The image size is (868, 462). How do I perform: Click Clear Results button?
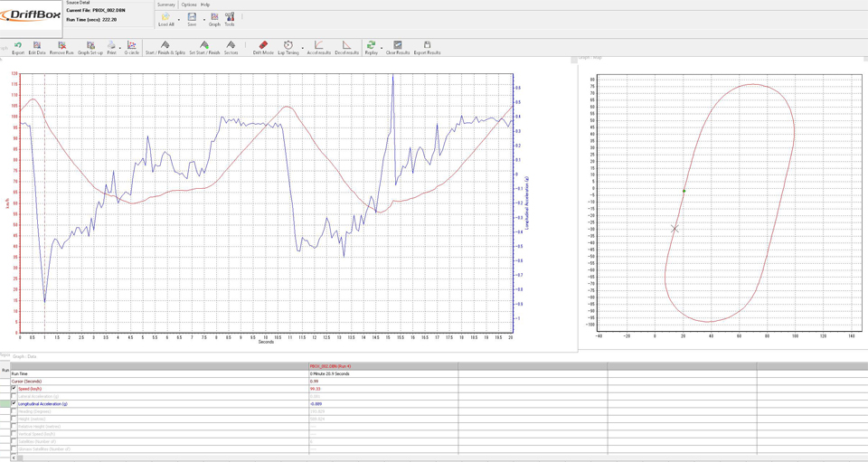pos(398,47)
